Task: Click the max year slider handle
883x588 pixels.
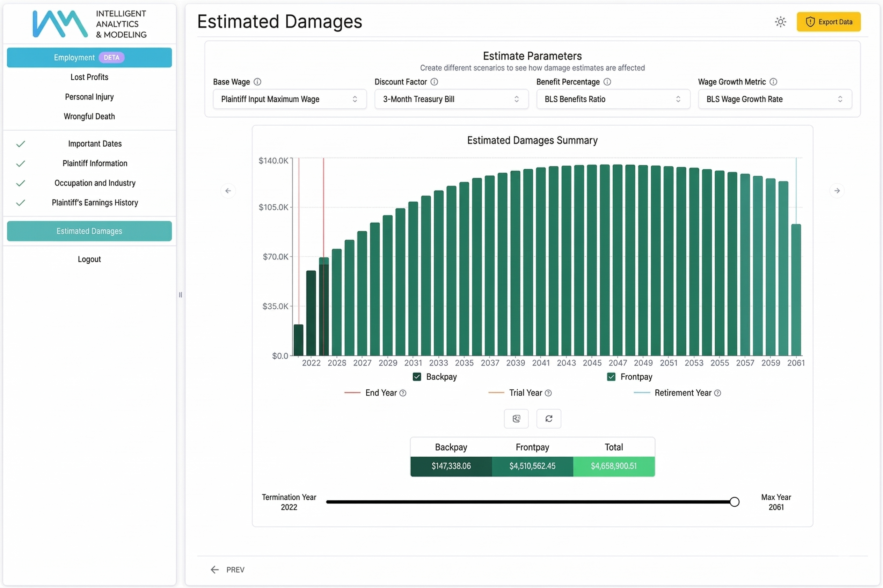Action: (x=735, y=502)
